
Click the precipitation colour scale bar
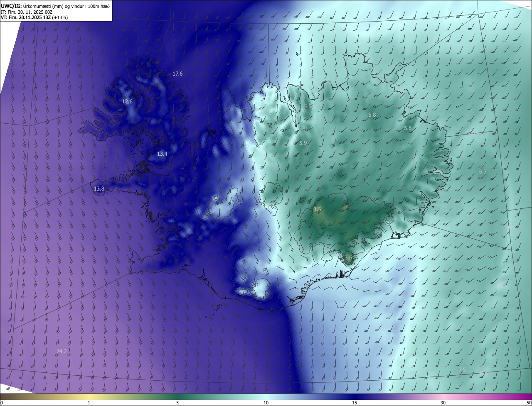[266, 396]
